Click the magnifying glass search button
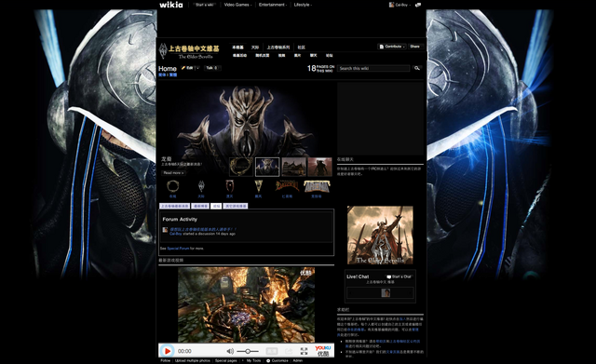This screenshot has height=364, width=596. pos(417,68)
